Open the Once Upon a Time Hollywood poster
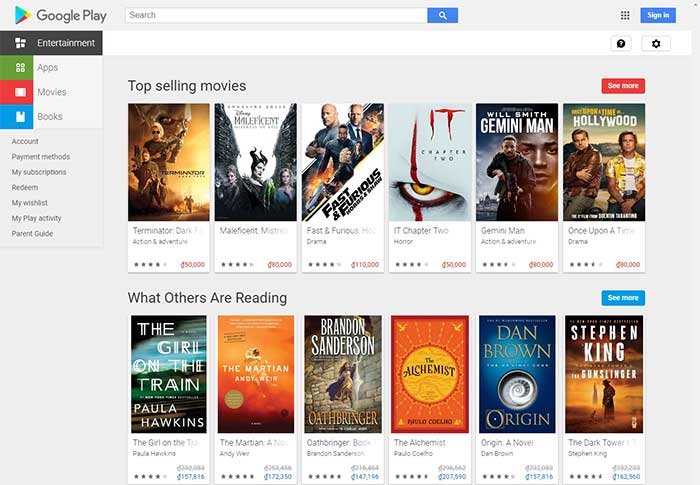Viewport: 700px width, 485px height. (x=604, y=162)
